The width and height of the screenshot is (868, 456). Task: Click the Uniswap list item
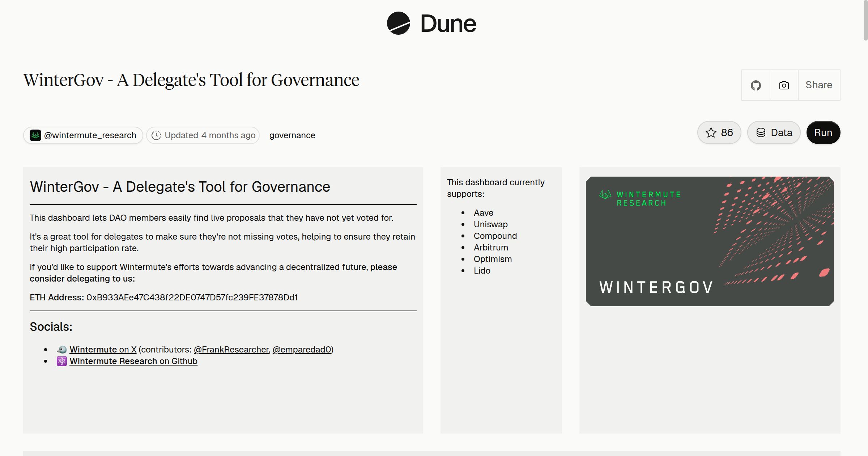(x=491, y=224)
